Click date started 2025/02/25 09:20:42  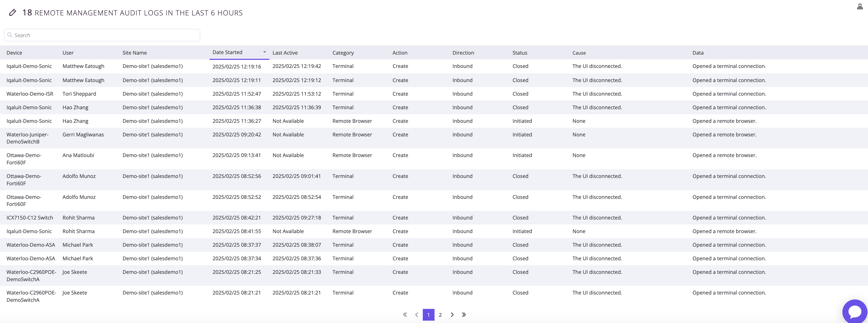point(237,135)
